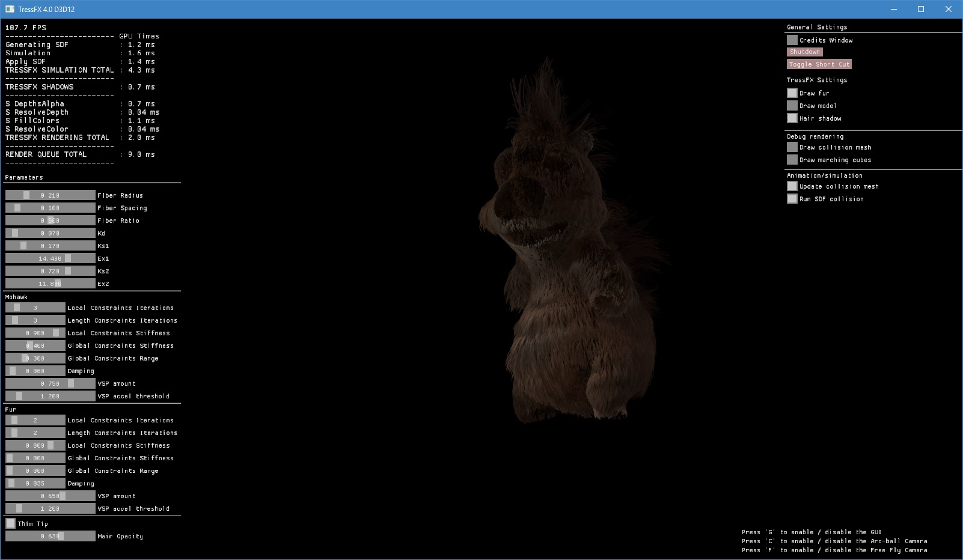
Task: Set Fur Local Constraints Iterations slider
Action: pos(35,420)
